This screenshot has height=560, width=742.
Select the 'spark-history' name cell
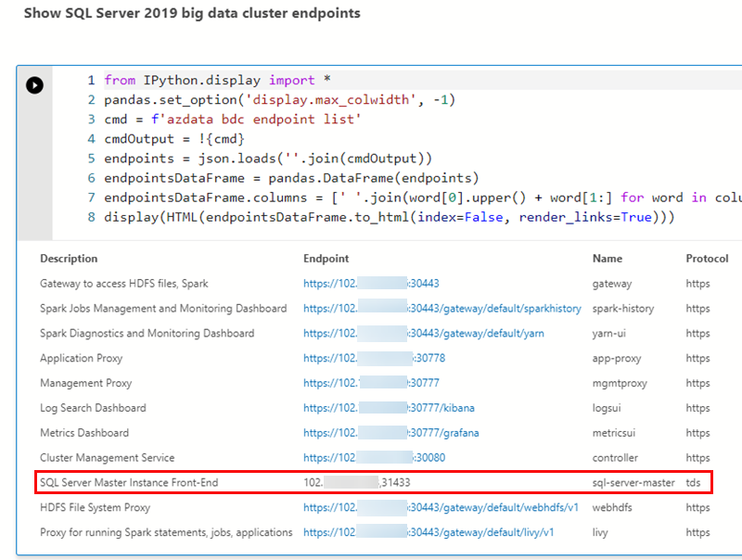coord(623,309)
